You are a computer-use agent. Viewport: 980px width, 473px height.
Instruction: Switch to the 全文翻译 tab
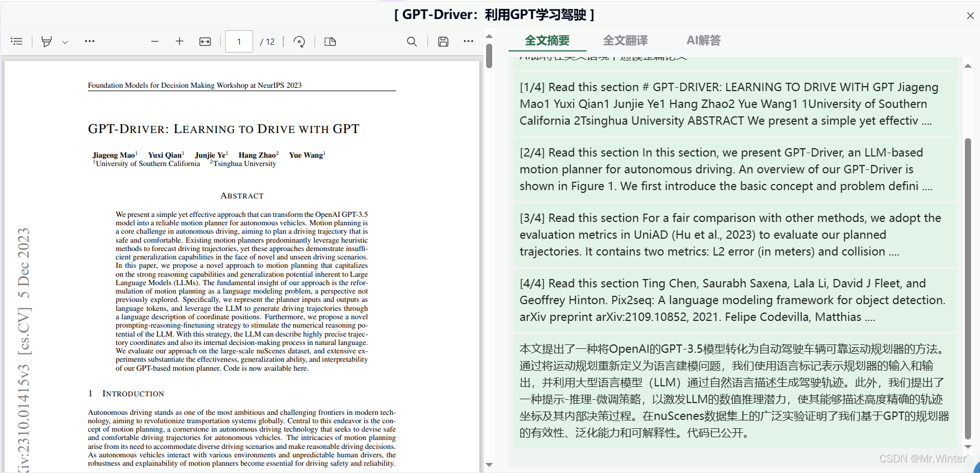click(625, 40)
